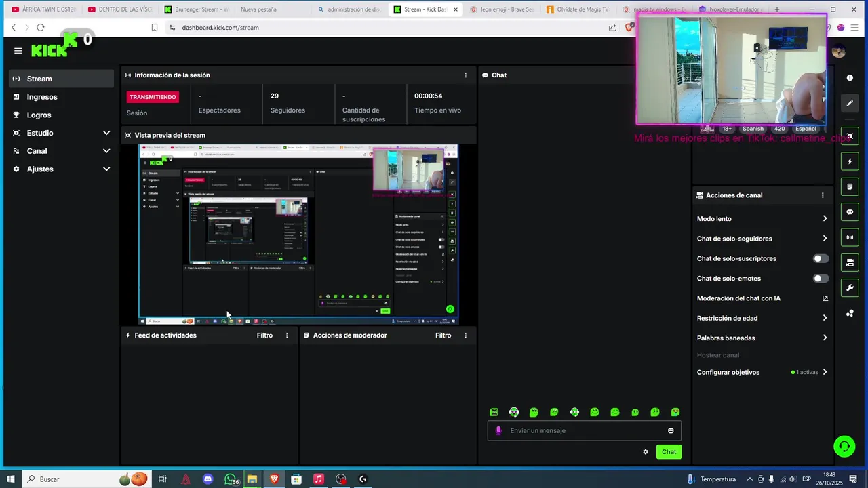Toggle Chat de solo-suscriptores switch
This screenshot has height=488, width=868.
click(821, 258)
